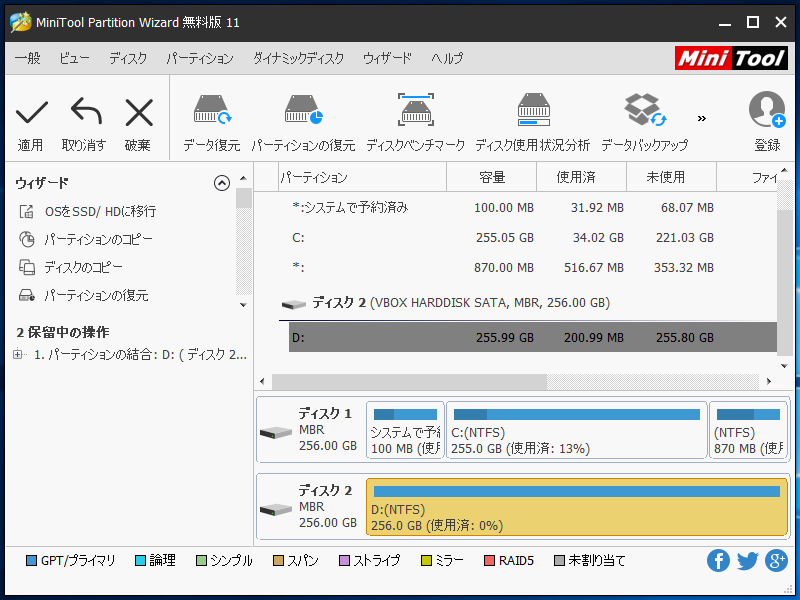The height and width of the screenshot is (600, 800).
Task: Select 870 MB (NTFS) block in disk map
Action: tap(748, 430)
